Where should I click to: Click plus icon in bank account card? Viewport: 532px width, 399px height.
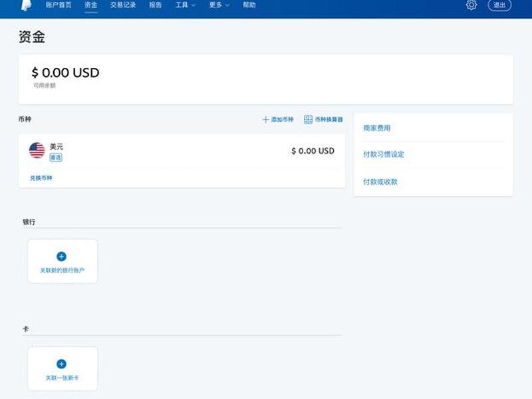click(x=61, y=257)
